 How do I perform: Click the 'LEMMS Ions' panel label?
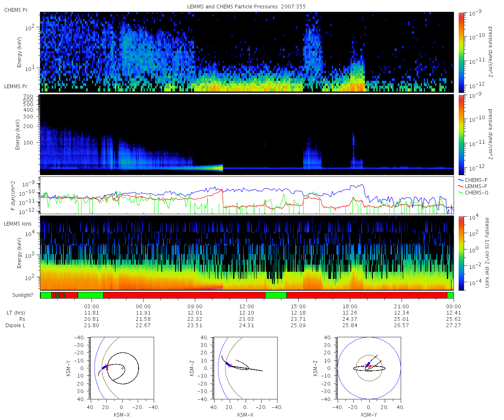[17, 225]
